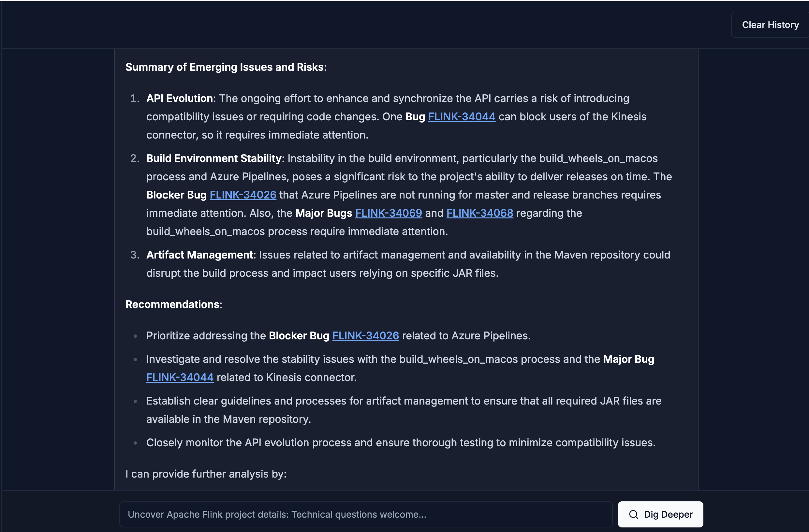Click 'Major Bug' bold text in recommendations
Image resolution: width=809 pixels, height=532 pixels.
click(x=628, y=359)
